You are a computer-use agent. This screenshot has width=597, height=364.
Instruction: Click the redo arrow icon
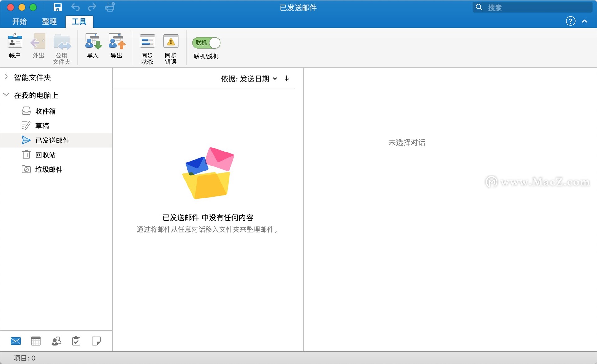pyautogui.click(x=92, y=7)
